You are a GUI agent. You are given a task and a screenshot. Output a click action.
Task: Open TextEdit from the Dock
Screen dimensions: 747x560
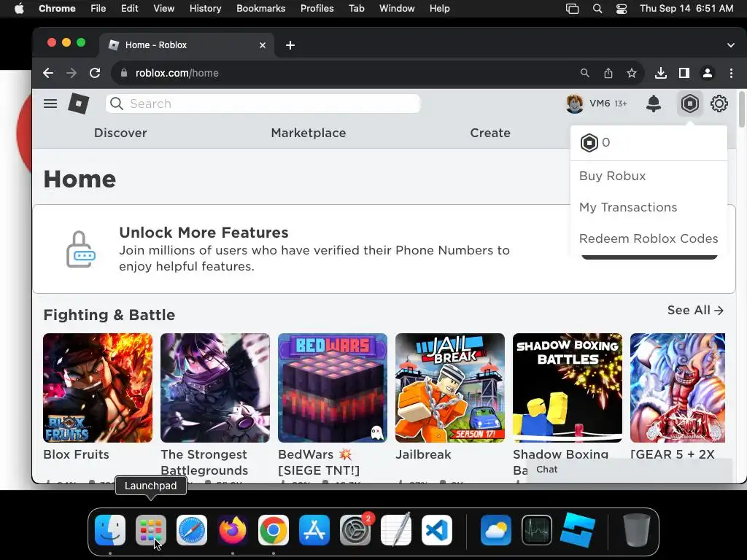point(396,529)
